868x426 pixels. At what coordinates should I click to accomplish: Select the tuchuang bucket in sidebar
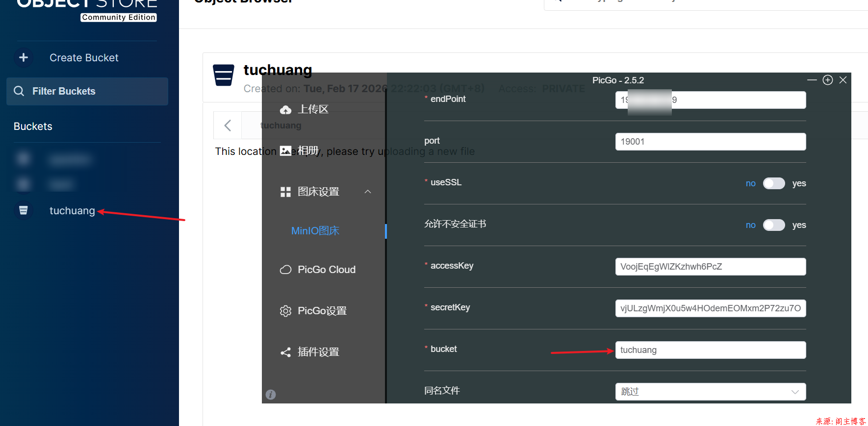pos(72,211)
